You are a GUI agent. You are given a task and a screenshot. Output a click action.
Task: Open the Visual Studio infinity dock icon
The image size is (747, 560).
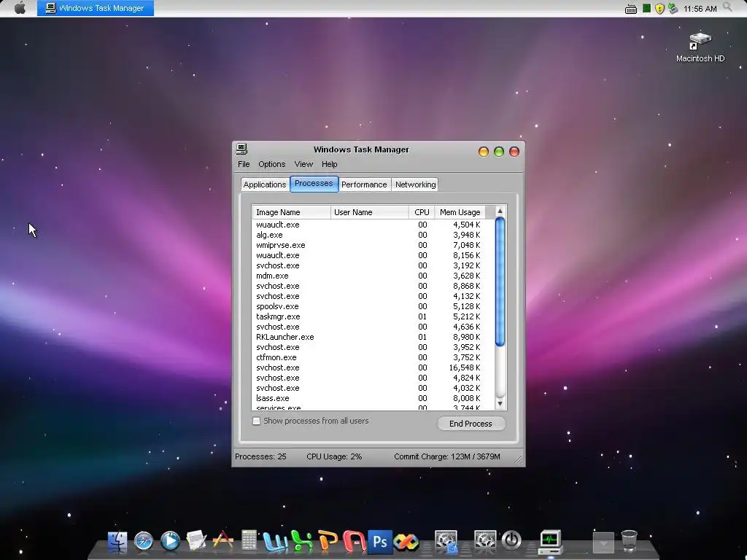406,542
